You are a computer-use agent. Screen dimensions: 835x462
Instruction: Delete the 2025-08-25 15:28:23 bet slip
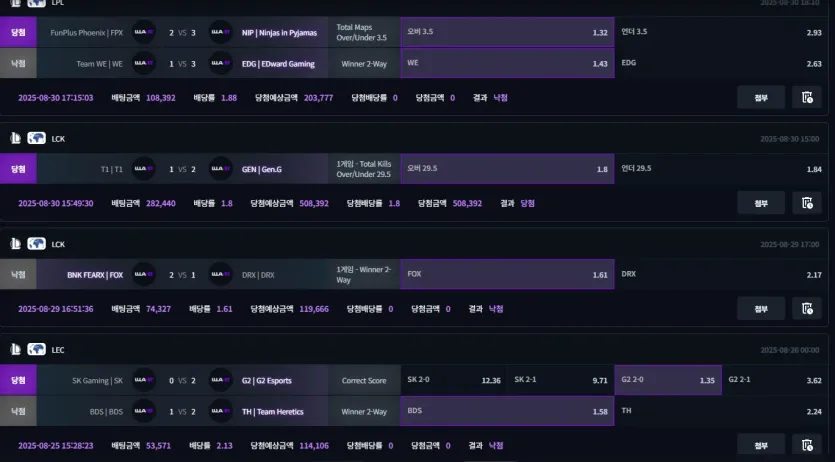(807, 445)
